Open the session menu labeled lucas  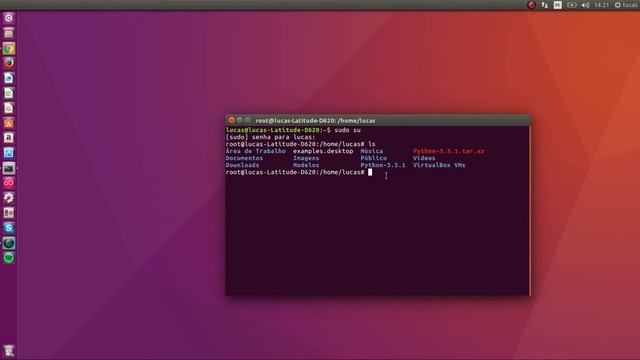pos(627,5)
